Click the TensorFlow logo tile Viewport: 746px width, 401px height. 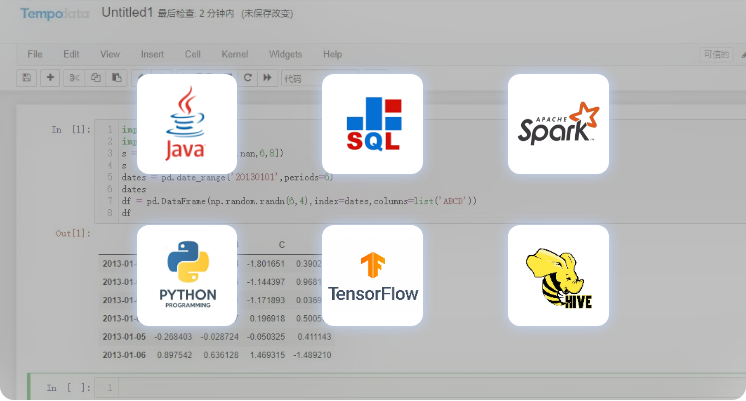[x=372, y=275]
